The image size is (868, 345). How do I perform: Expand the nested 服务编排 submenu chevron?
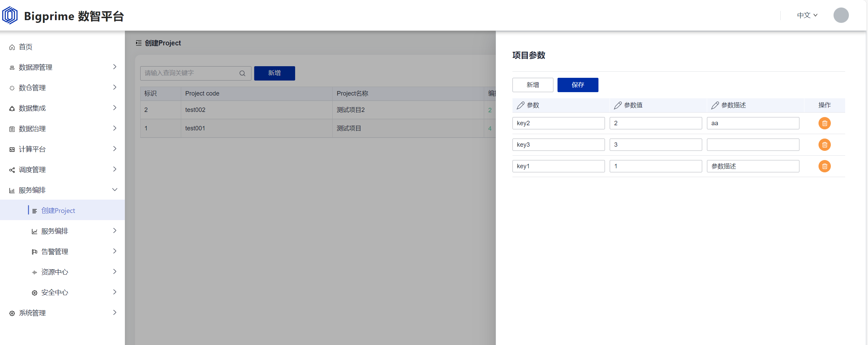click(115, 231)
